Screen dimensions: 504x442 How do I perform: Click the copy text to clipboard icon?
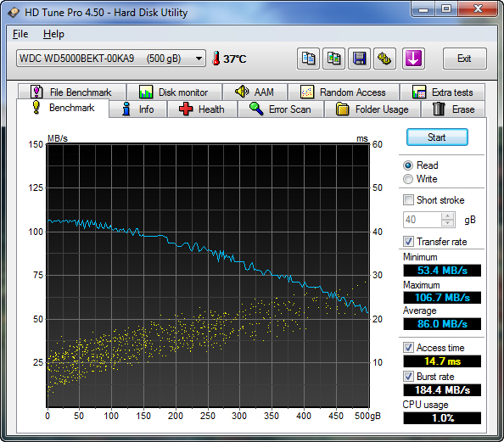click(x=308, y=59)
